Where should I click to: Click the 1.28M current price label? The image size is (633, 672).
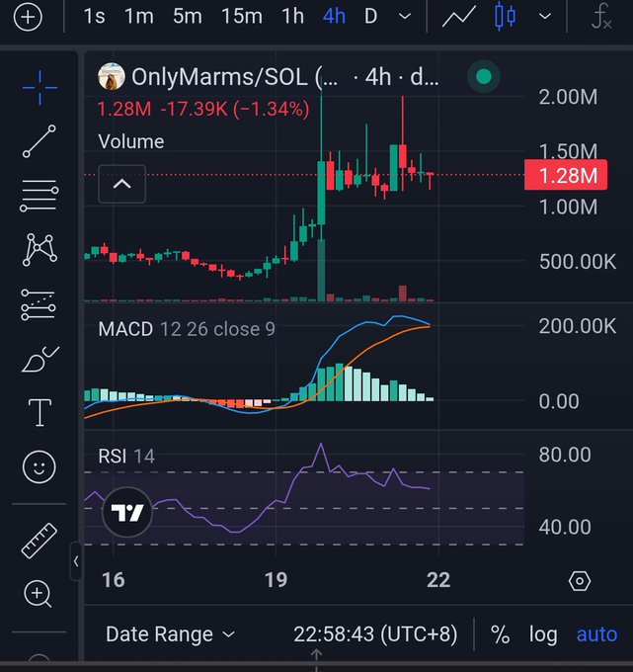566,175
